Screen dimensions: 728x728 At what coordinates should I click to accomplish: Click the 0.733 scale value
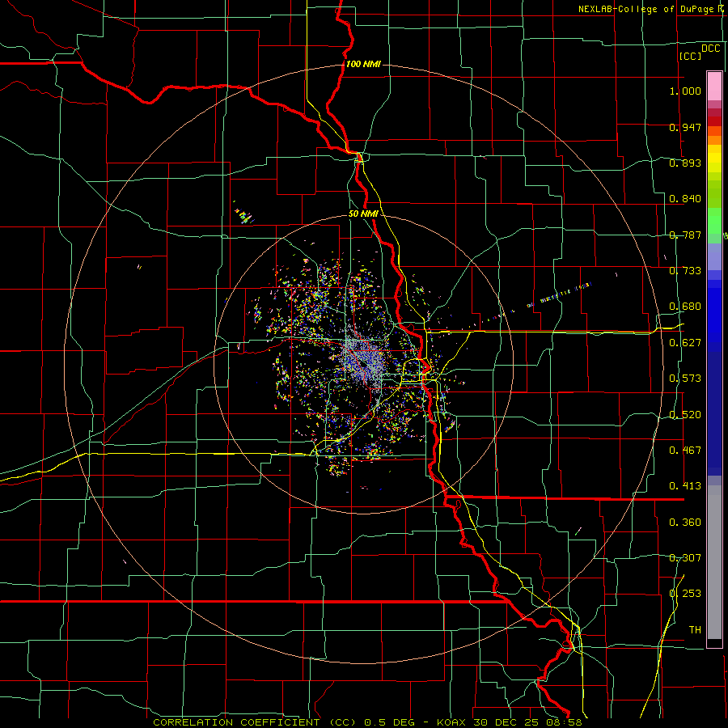tap(685, 271)
